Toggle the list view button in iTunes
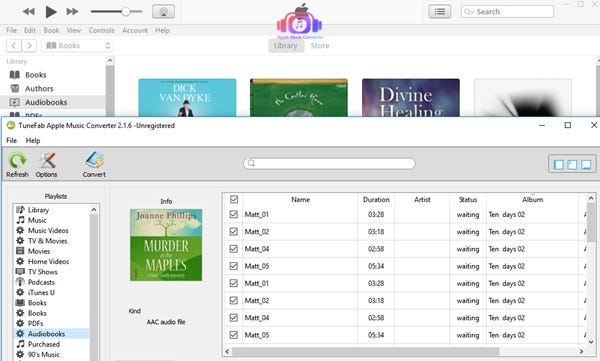This screenshot has width=600, height=361. point(440,11)
